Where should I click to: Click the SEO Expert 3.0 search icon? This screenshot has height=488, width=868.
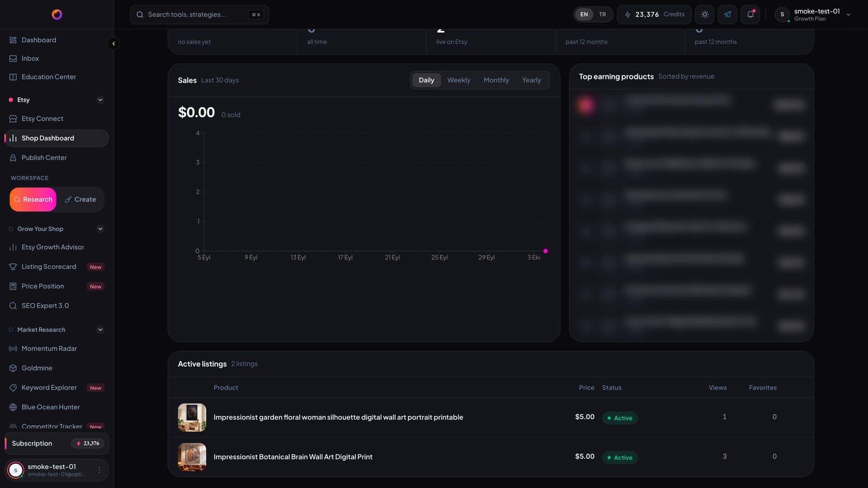point(13,306)
